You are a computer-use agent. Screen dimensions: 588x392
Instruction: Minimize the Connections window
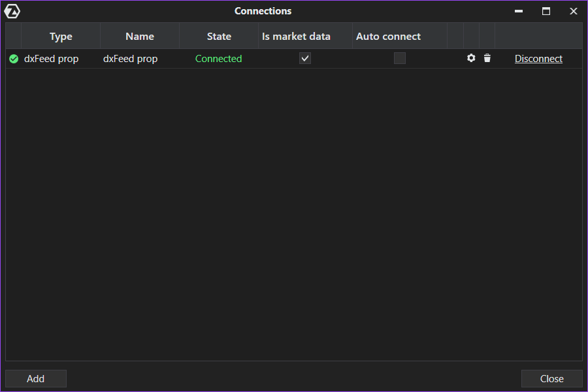pyautogui.click(x=519, y=11)
